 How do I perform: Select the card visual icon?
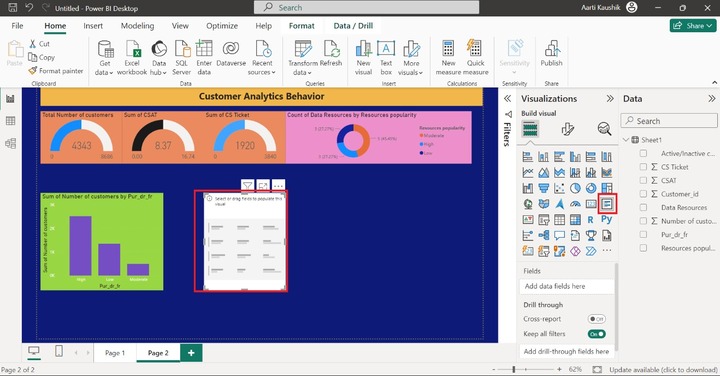pyautogui.click(x=591, y=204)
